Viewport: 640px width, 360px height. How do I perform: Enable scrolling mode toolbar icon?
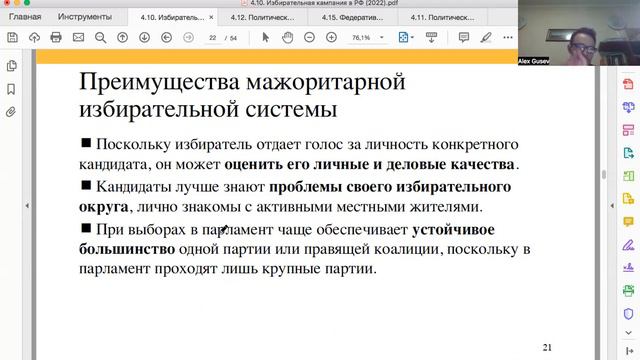click(x=431, y=38)
